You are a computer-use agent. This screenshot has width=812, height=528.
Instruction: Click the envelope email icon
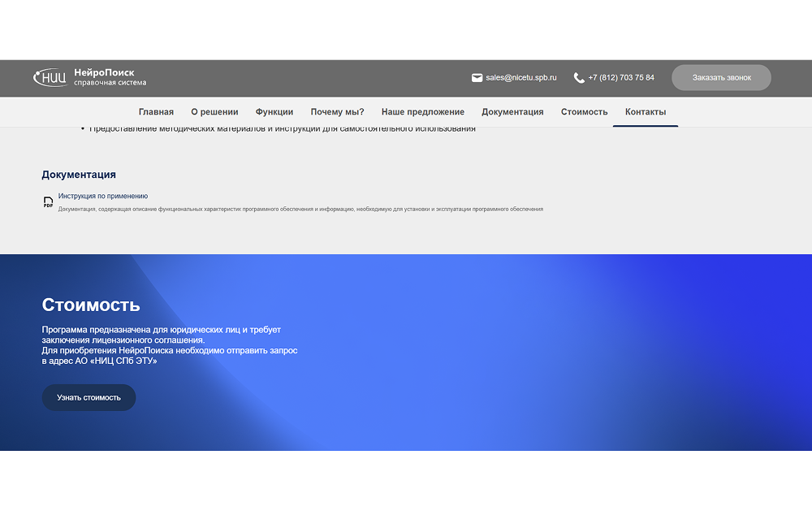click(477, 78)
